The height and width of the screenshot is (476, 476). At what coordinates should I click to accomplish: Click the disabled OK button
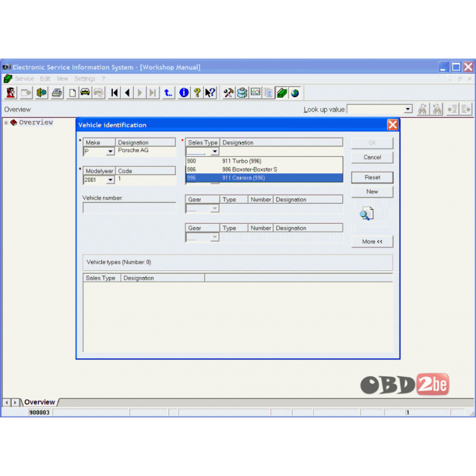point(372,143)
